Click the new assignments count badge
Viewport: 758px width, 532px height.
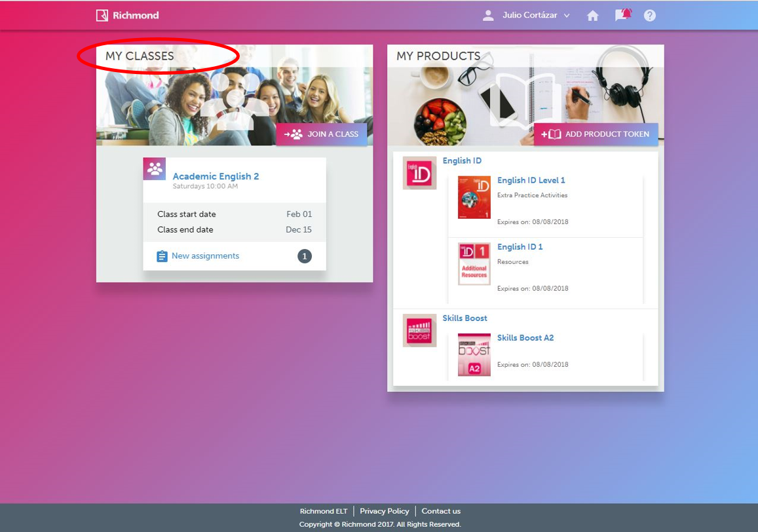(305, 256)
